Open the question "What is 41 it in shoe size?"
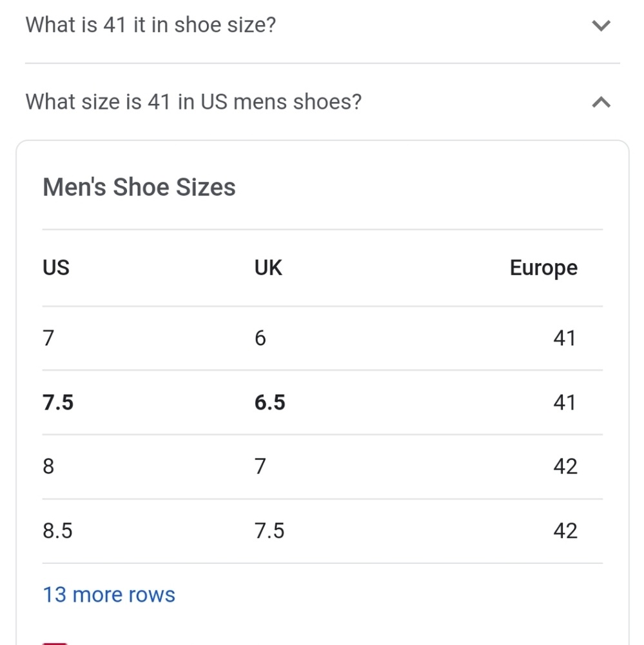The image size is (644, 645). click(x=150, y=25)
